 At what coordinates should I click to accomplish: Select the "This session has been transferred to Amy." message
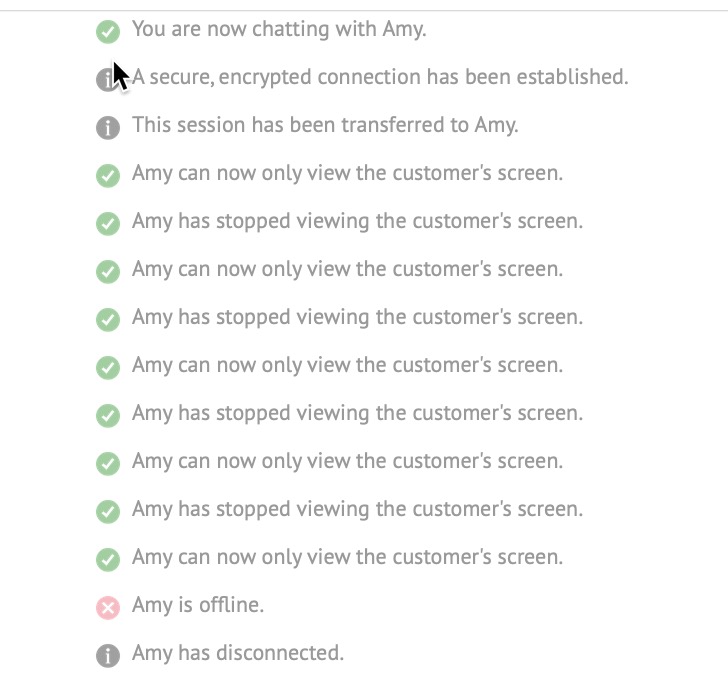pyautogui.click(x=325, y=125)
